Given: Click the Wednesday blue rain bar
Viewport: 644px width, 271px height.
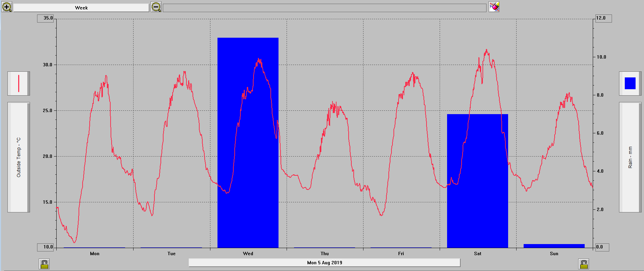Looking at the screenshot, I should tap(248, 202).
